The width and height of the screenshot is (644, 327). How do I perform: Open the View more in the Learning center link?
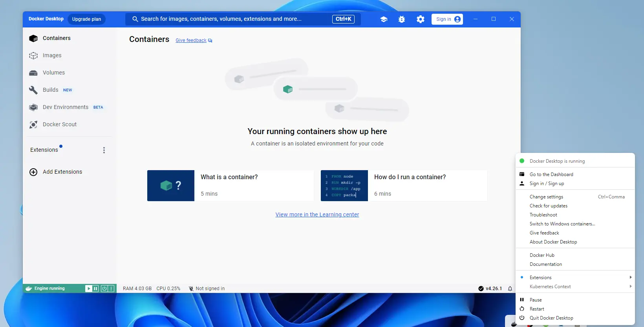(x=317, y=214)
